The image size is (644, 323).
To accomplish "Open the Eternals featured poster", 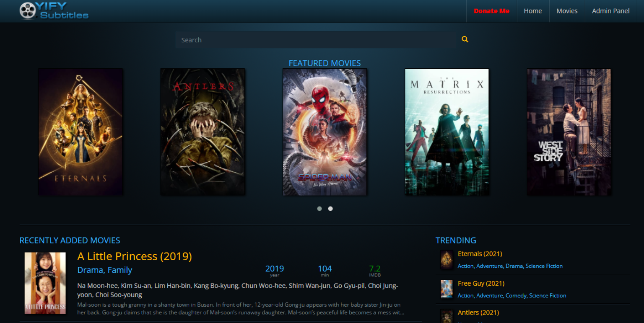I will click(80, 132).
